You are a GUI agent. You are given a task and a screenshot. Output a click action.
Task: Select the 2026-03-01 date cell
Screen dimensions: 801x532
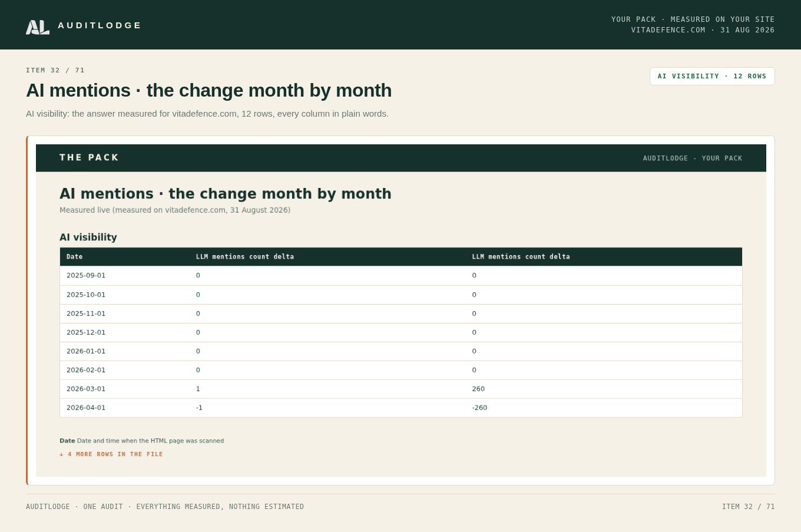click(86, 389)
